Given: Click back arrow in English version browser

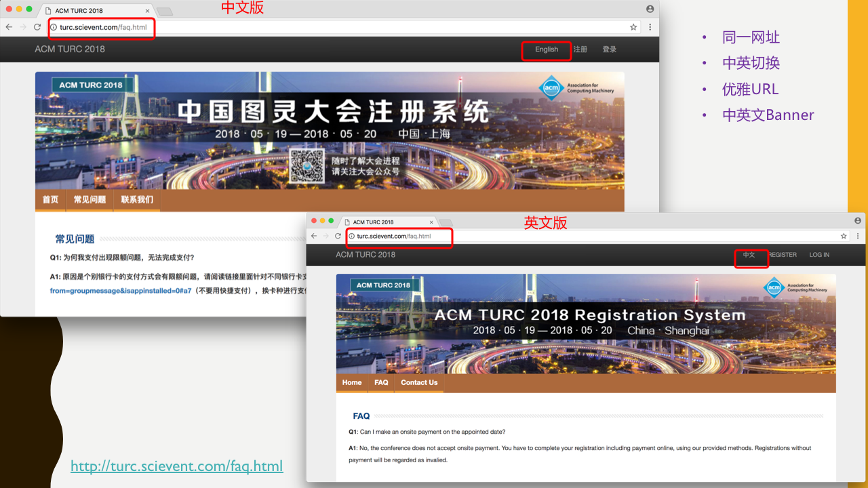Looking at the screenshot, I should point(314,236).
